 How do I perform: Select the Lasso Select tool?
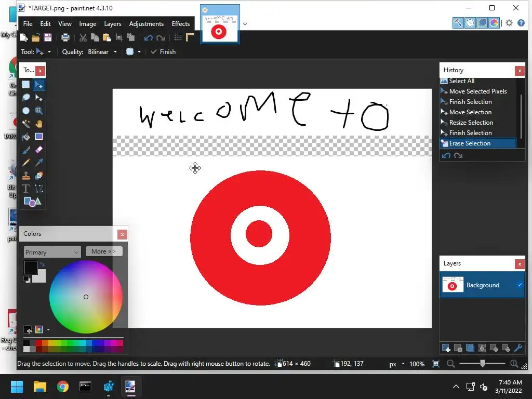point(26,98)
